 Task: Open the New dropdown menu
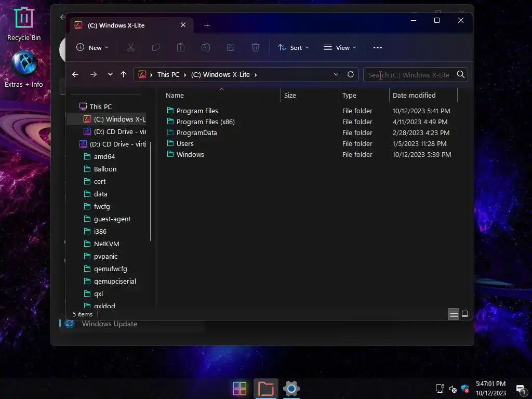click(92, 47)
